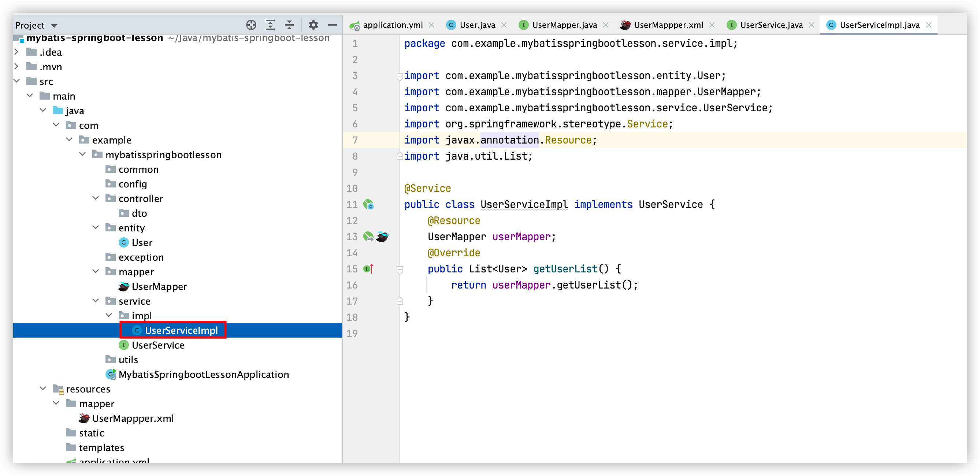Toggle the getUserList method fold marker at line 15
980x476 pixels.
[x=400, y=269]
